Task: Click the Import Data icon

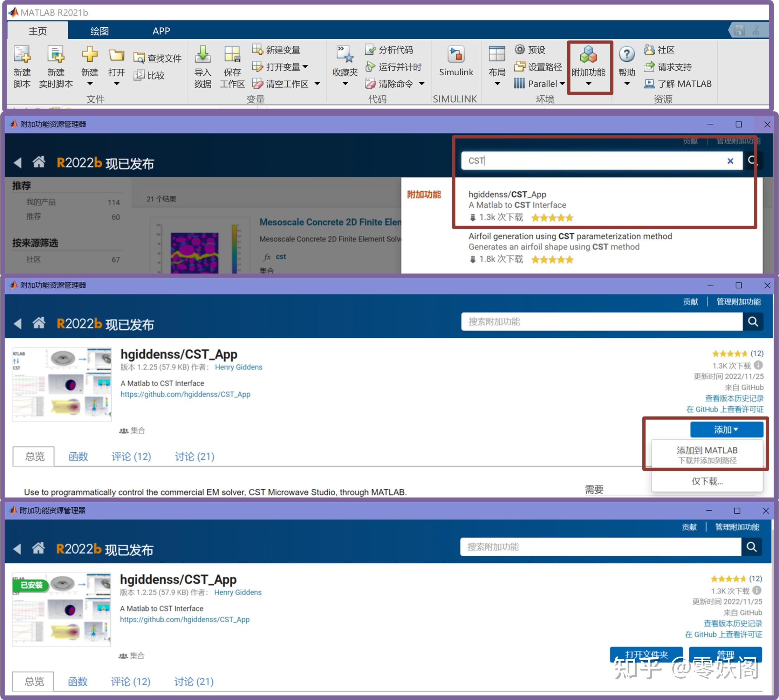Action: (202, 55)
